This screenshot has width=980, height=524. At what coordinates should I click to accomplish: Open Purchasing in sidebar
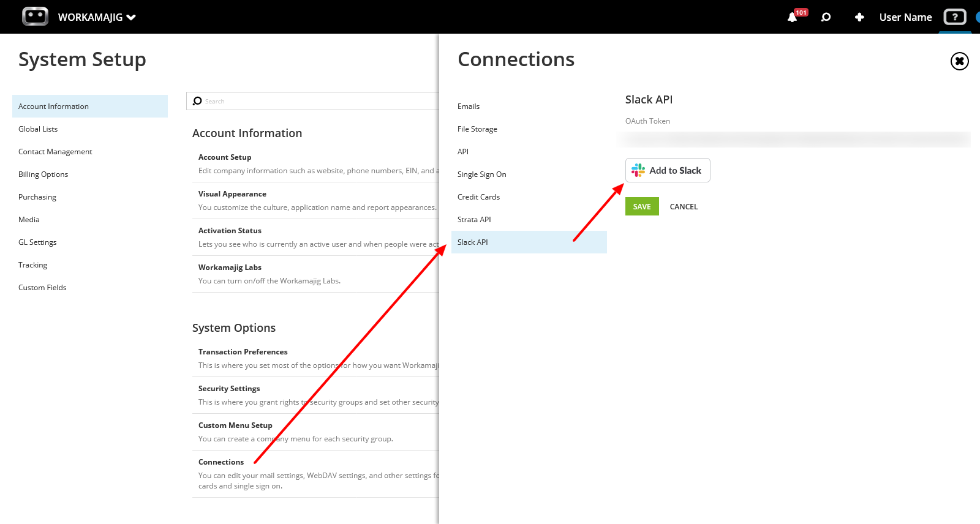[x=90, y=197]
